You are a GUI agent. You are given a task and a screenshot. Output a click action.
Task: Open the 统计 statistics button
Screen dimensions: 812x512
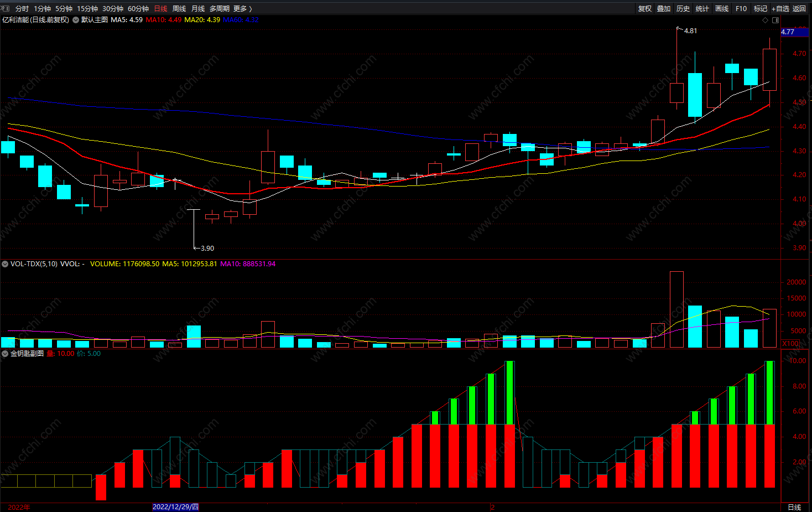702,9
